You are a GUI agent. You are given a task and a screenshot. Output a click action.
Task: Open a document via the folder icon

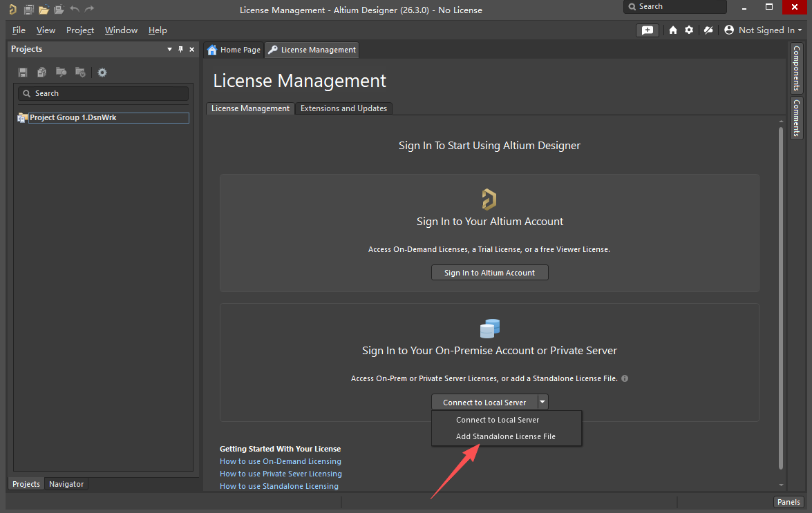44,9
